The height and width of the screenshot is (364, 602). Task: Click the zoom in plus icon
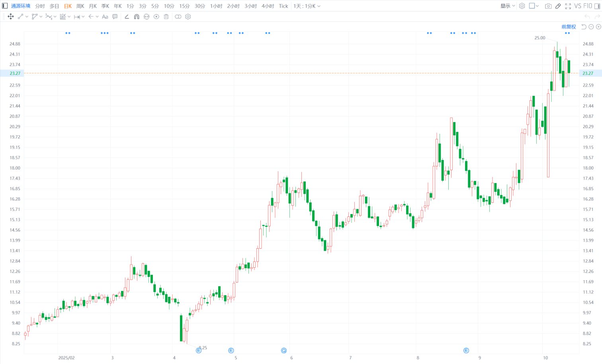click(598, 27)
